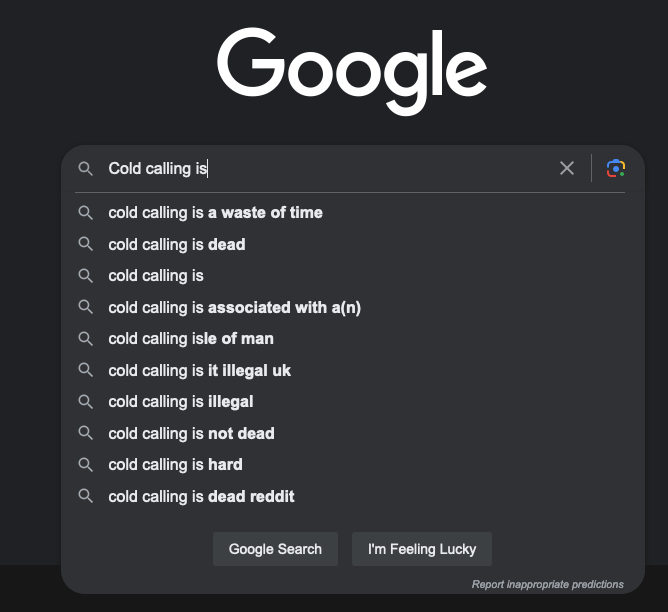The height and width of the screenshot is (612, 668).
Task: Open Google Lens image search icon
Action: (x=616, y=168)
